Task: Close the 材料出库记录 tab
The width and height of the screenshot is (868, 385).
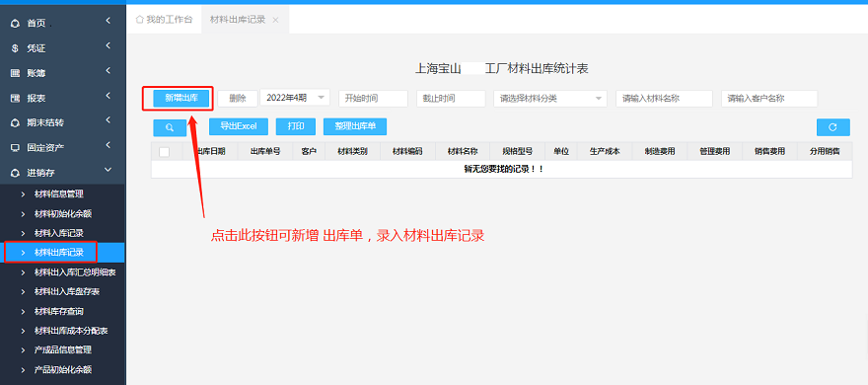Action: (275, 20)
